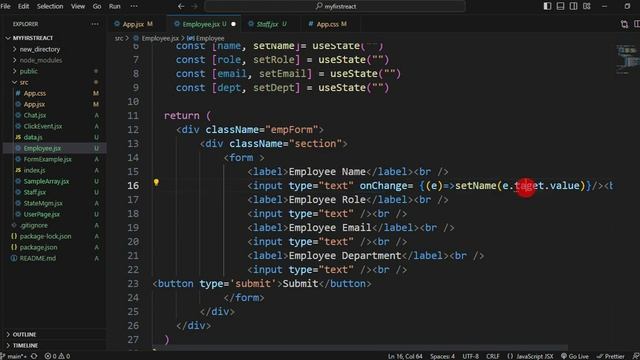Click the UTF-8 encoding indicator
640x360 pixels.
pyautogui.click(x=471, y=356)
